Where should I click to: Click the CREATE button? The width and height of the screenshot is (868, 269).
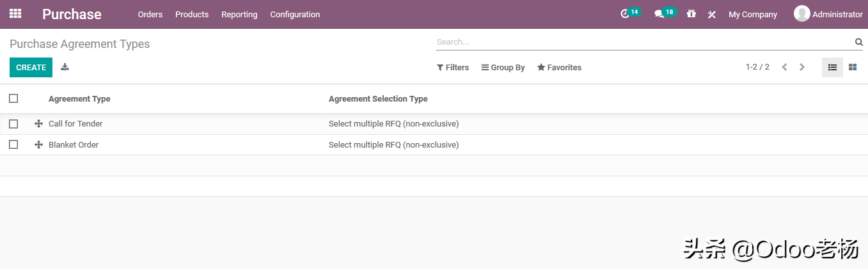(31, 67)
